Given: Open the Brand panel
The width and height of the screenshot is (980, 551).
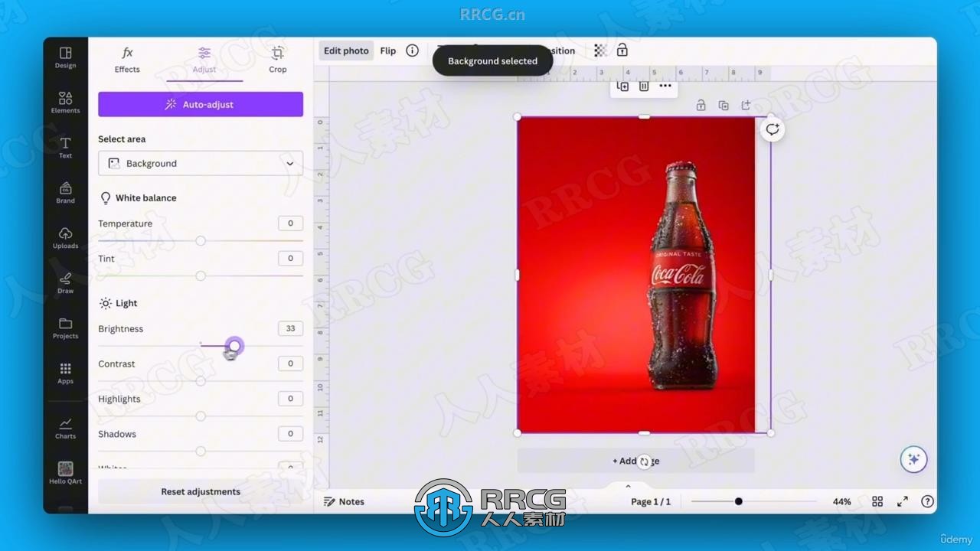Looking at the screenshot, I should point(65,193).
